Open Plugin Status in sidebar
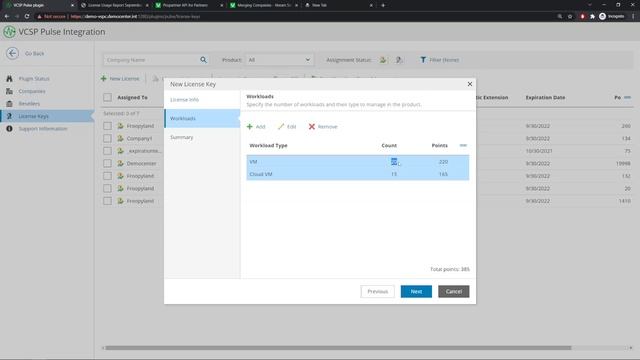 (x=34, y=78)
